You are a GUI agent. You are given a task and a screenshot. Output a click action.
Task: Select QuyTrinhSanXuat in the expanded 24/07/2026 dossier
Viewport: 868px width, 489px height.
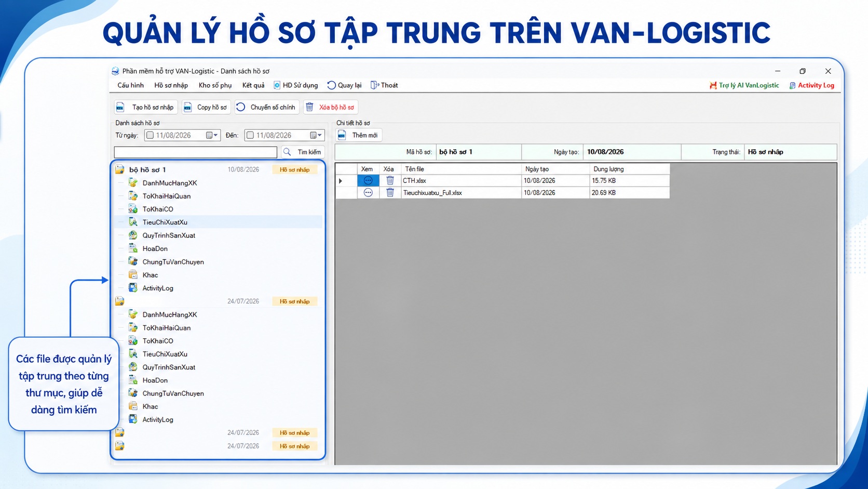coord(169,367)
